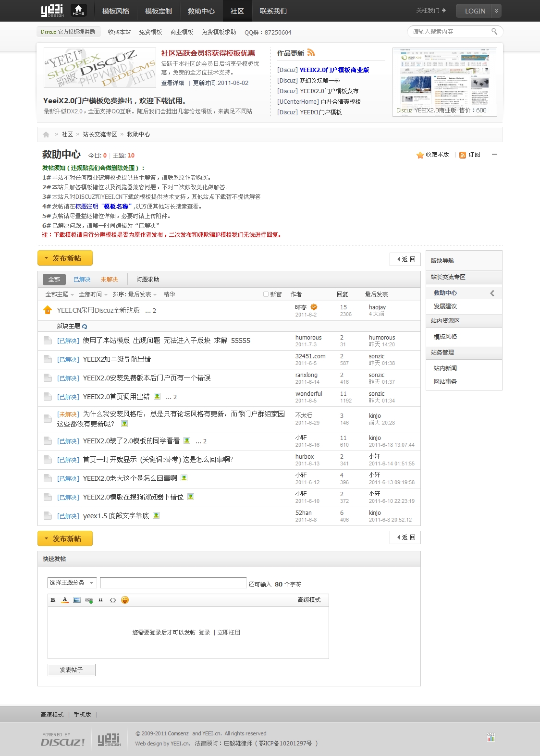Image resolution: width=540 pixels, height=756 pixels.
Task: Click the CNZZ statistics icon in footer
Action: [491, 737]
